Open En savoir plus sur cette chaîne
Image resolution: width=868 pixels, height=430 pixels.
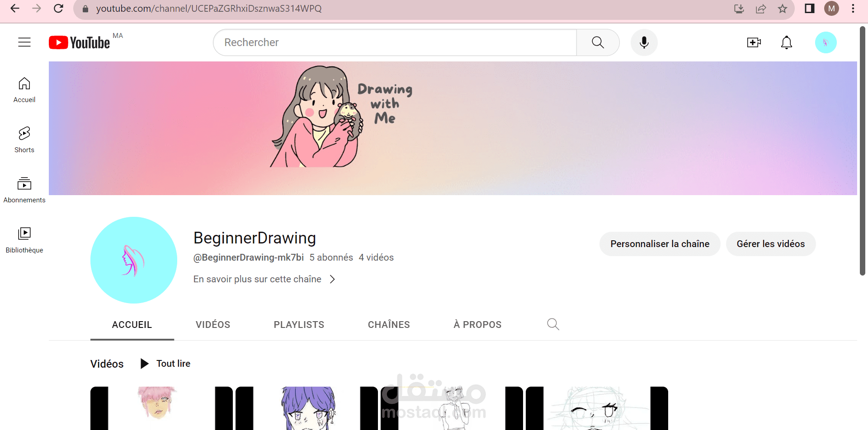(x=257, y=279)
